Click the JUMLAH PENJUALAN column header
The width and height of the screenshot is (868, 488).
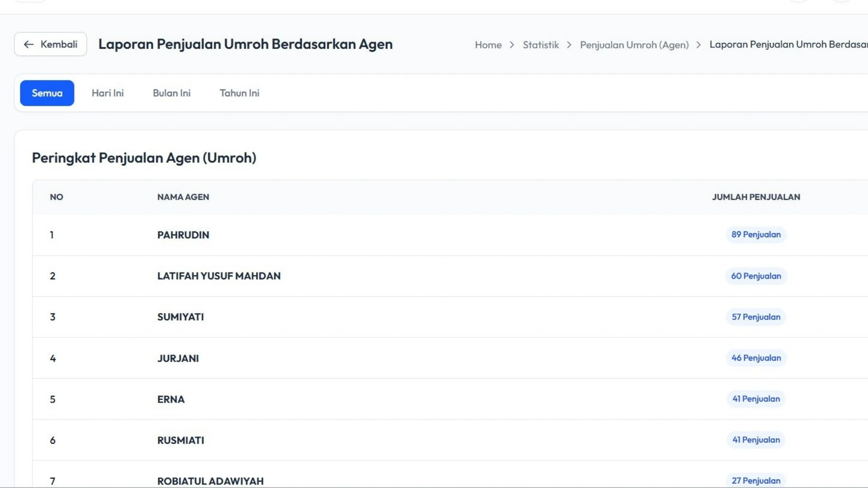click(x=756, y=197)
